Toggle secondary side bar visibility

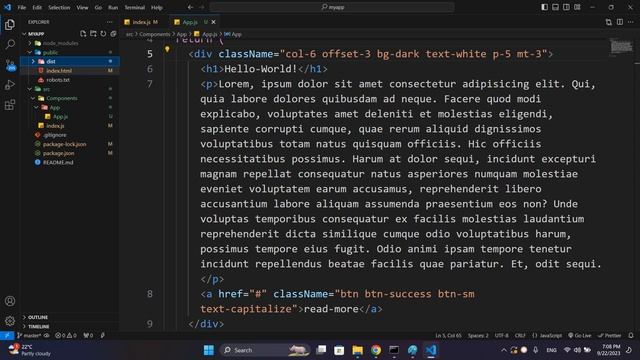click(566, 7)
